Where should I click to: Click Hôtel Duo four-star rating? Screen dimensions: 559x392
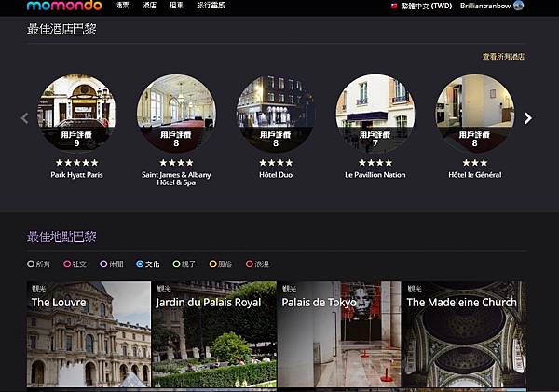[276, 163]
